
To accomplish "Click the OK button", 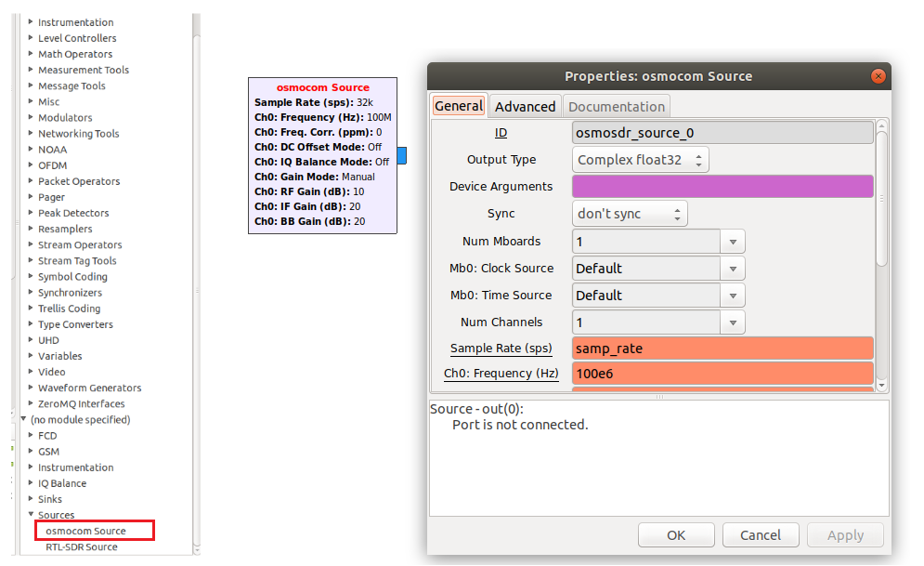I will (676, 534).
